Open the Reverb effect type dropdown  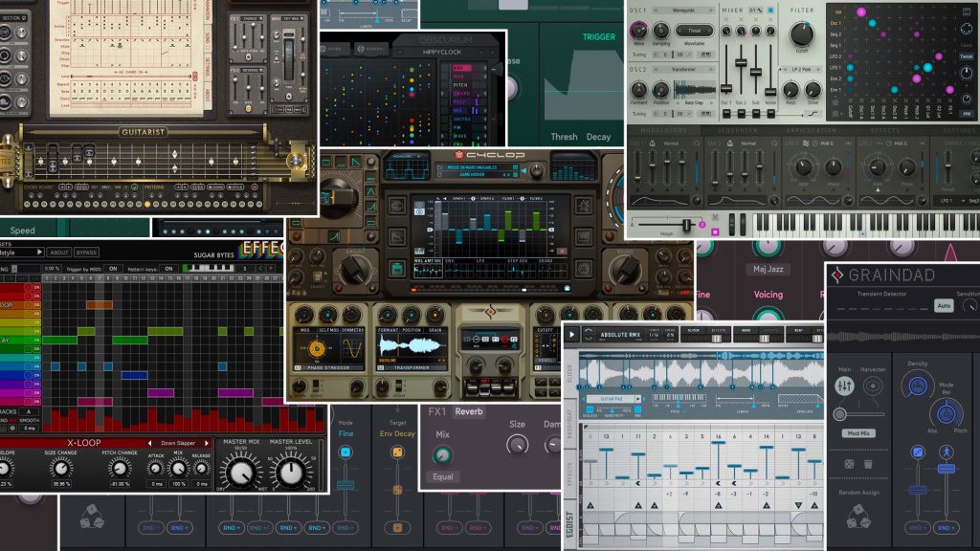tap(469, 411)
